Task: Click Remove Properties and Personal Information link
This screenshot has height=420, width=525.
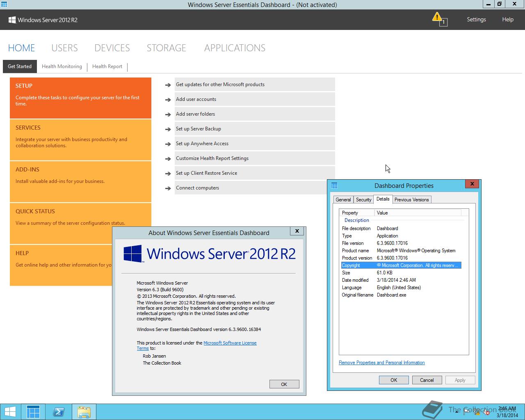Action: pyautogui.click(x=381, y=363)
